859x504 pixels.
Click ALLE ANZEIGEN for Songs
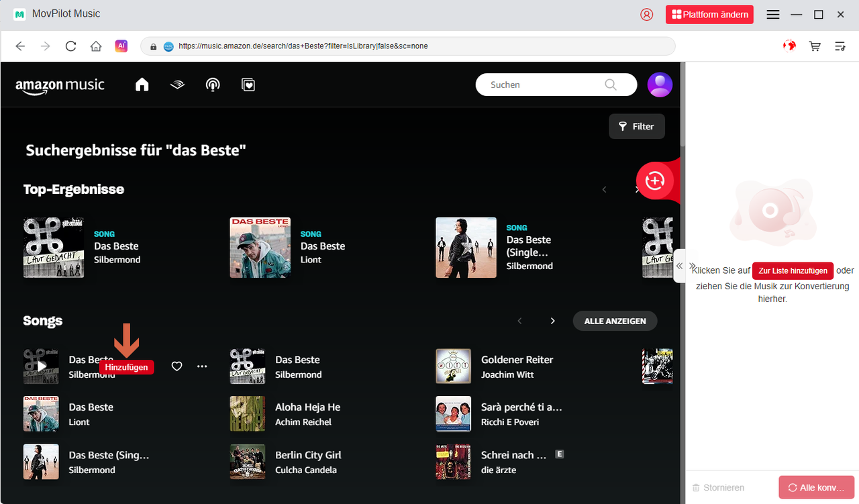615,321
